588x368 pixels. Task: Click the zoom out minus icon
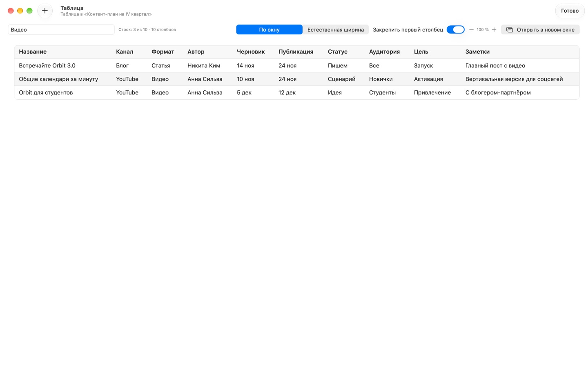471,29
